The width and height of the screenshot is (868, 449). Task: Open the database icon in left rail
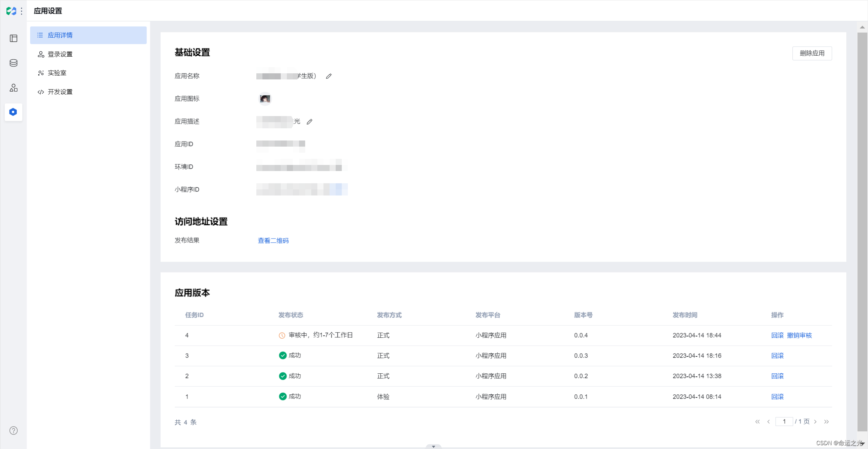(x=14, y=63)
